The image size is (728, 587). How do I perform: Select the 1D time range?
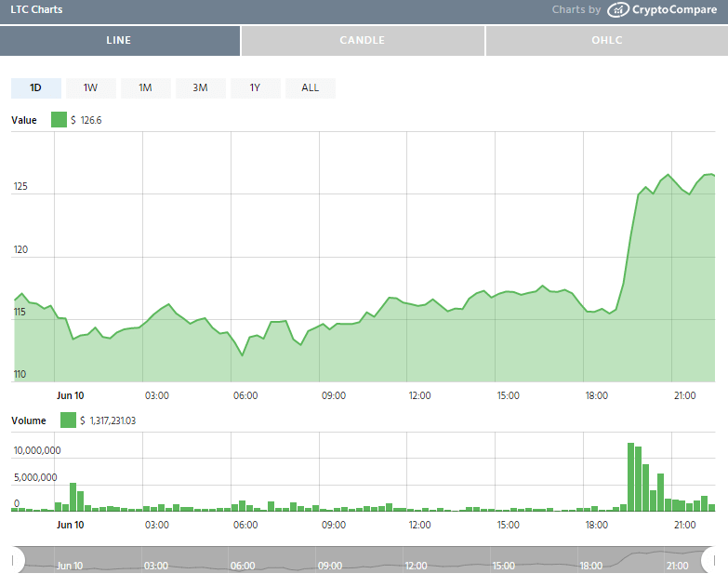36,87
